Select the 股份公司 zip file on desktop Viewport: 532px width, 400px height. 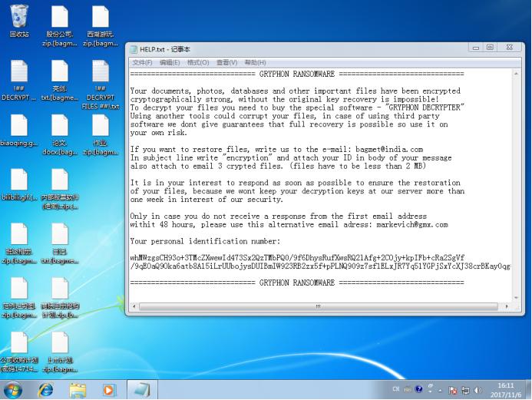click(x=60, y=26)
